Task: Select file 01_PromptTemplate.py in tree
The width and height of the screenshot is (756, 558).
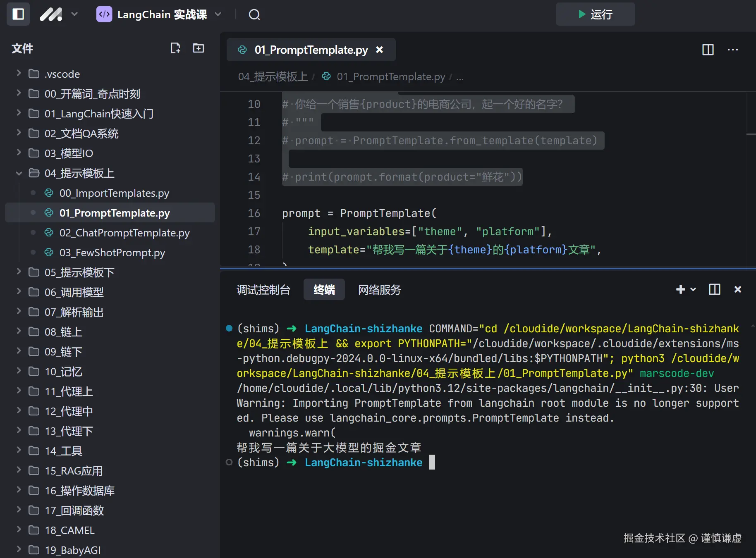Action: coord(110,213)
